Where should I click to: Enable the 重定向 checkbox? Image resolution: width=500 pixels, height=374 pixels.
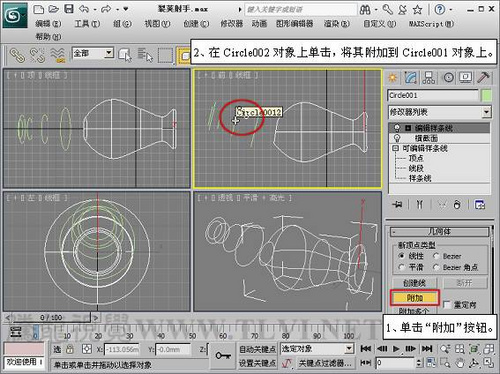(x=447, y=304)
